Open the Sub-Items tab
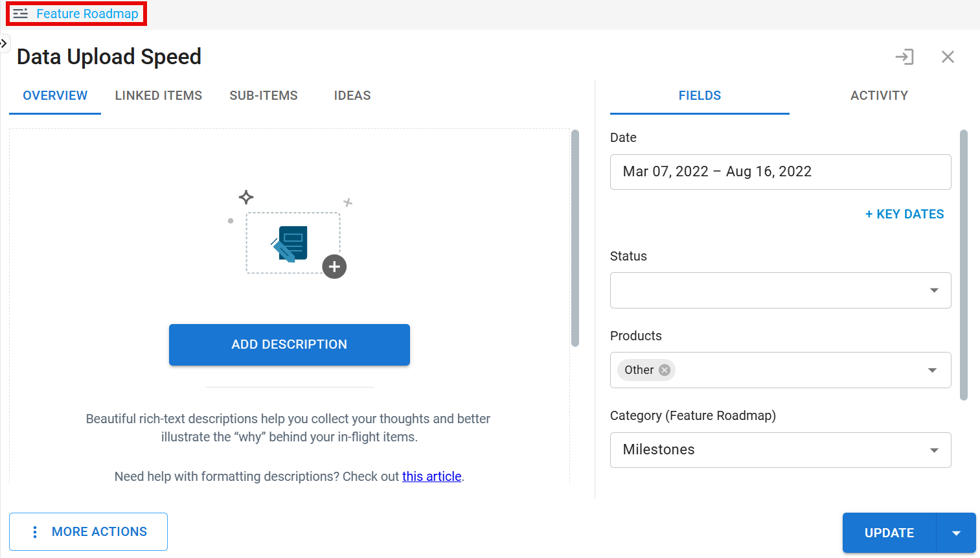Viewport: 980px width, 558px height. point(264,96)
